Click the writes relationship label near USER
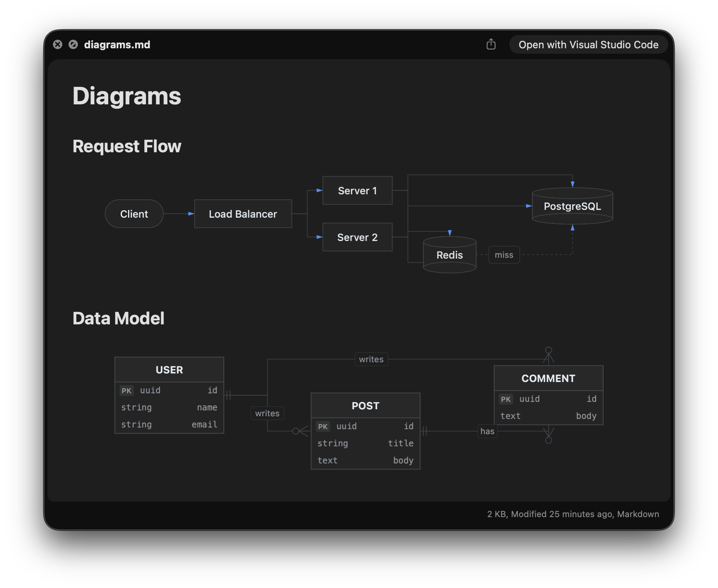The width and height of the screenshot is (718, 588). (267, 413)
